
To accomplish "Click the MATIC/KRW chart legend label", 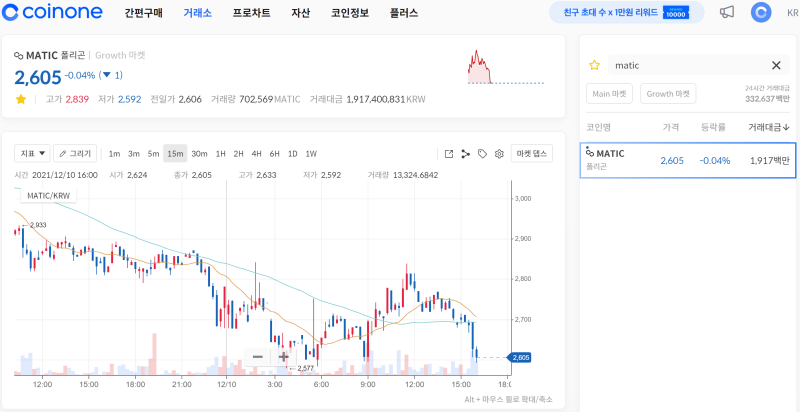I will 48,196.
